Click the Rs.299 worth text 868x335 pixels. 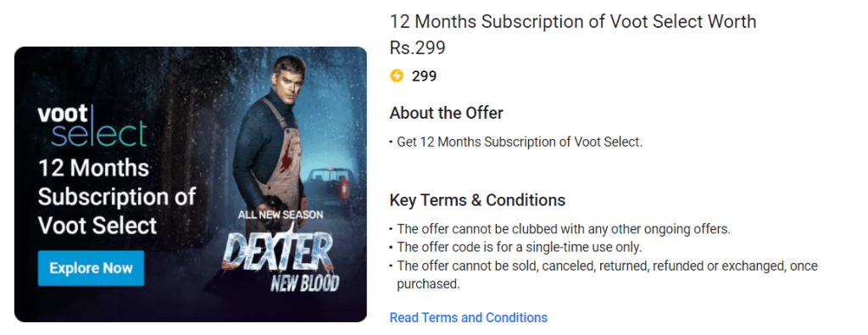[417, 48]
